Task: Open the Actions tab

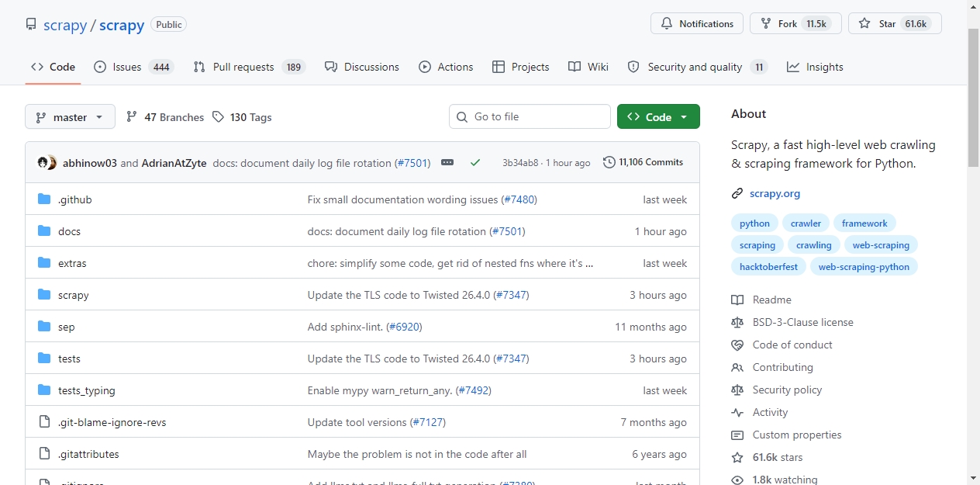Action: [446, 67]
